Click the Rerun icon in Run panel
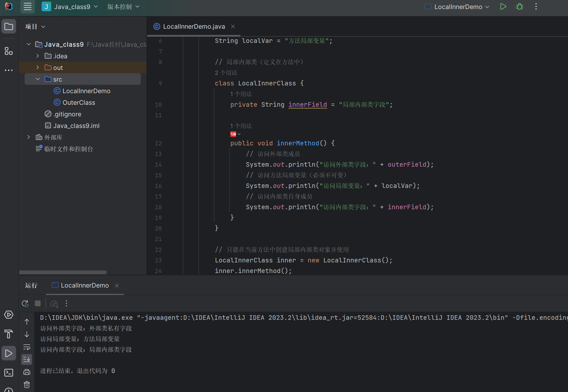The height and width of the screenshot is (392, 568). (25, 303)
